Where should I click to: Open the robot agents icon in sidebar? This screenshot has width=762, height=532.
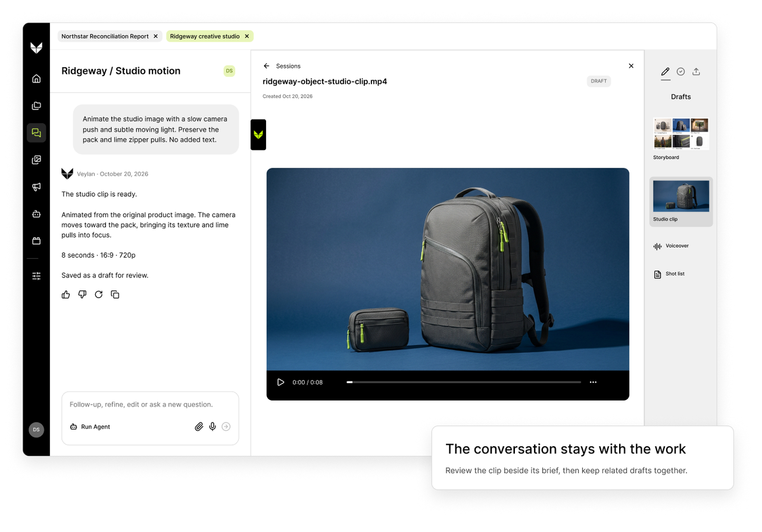[x=36, y=214]
